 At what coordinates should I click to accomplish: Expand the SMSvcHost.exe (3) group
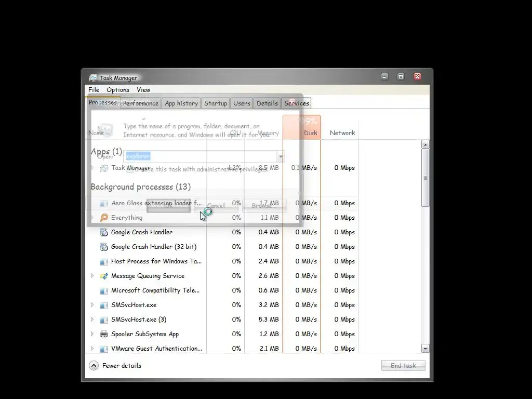click(92, 320)
